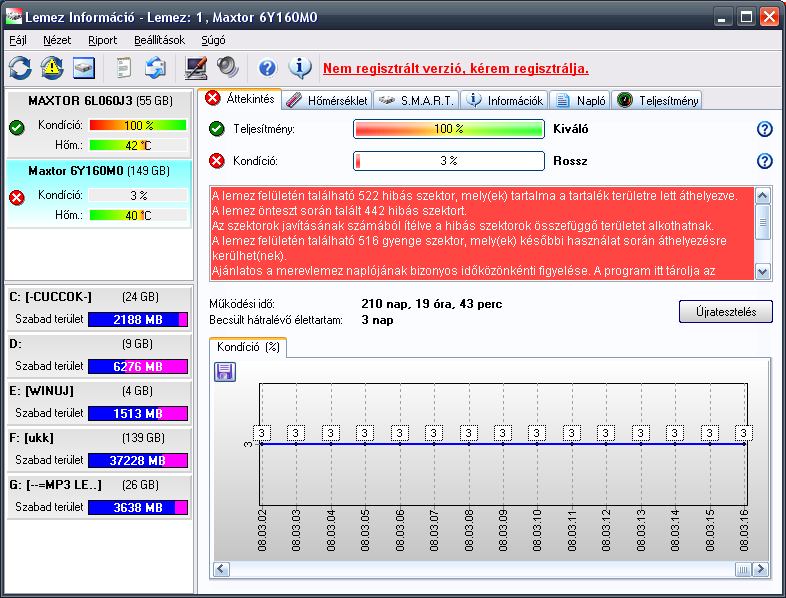This screenshot has height=598, width=786.
Task: Click the 100 % Kondíció bar of MAXTOR 6L060J3
Action: click(x=138, y=125)
